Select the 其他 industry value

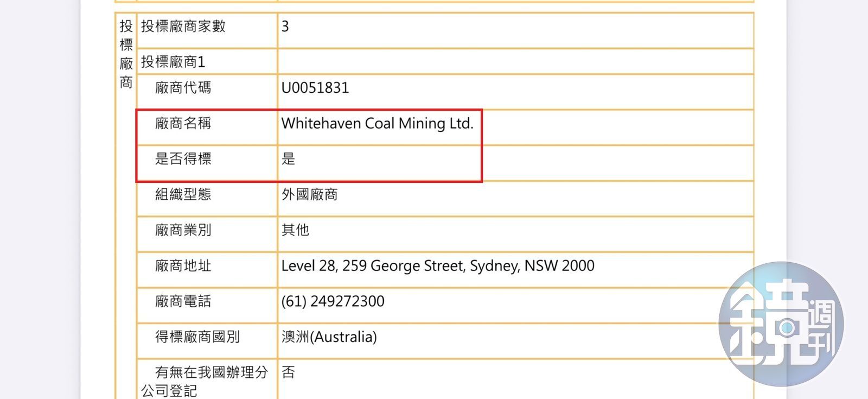pyautogui.click(x=295, y=230)
